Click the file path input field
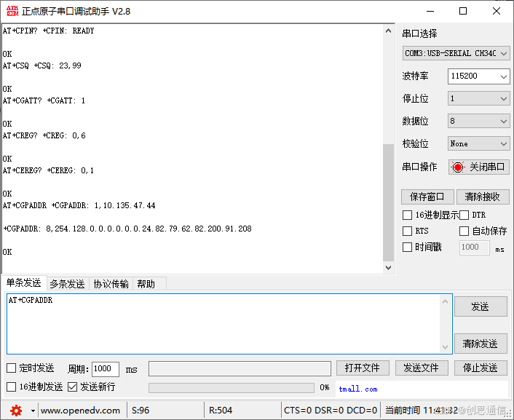 tap(240, 368)
